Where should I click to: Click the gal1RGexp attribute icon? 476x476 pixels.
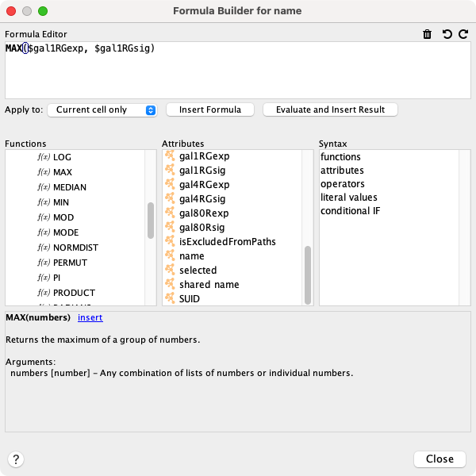[170, 156]
